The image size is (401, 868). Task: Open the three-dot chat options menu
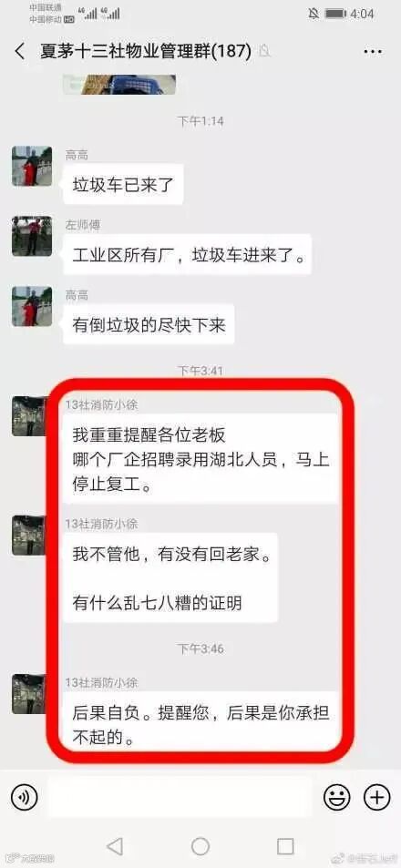tap(374, 52)
